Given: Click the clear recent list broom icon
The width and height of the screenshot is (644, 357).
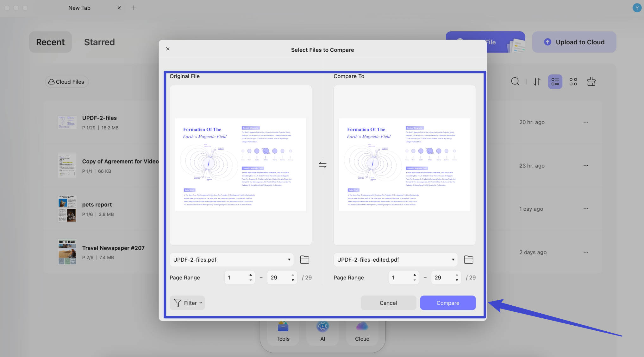Looking at the screenshot, I should pyautogui.click(x=591, y=82).
